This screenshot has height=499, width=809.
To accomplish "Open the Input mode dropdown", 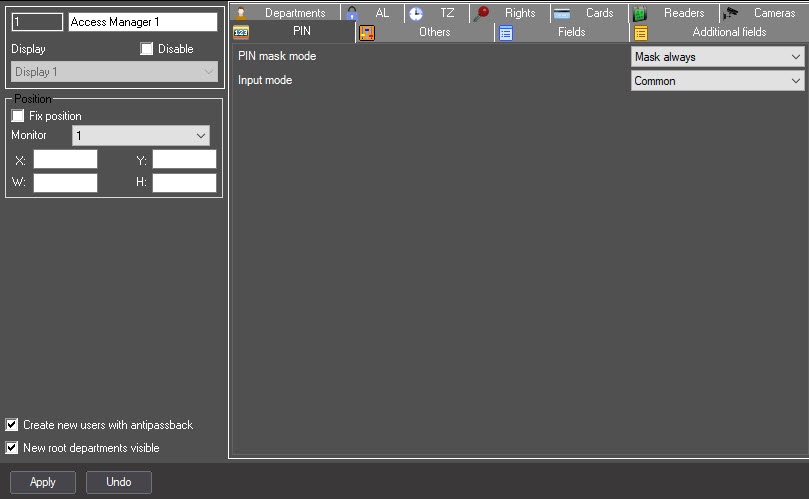I will pyautogui.click(x=717, y=81).
